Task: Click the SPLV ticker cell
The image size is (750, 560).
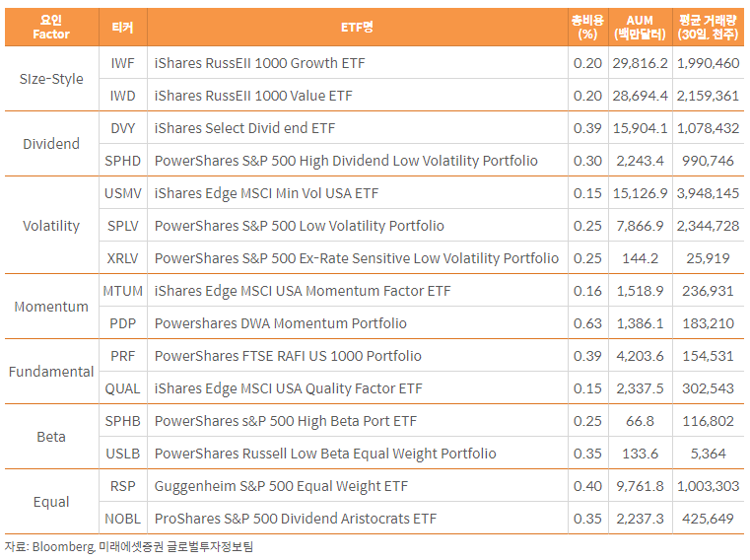Action: [122, 226]
